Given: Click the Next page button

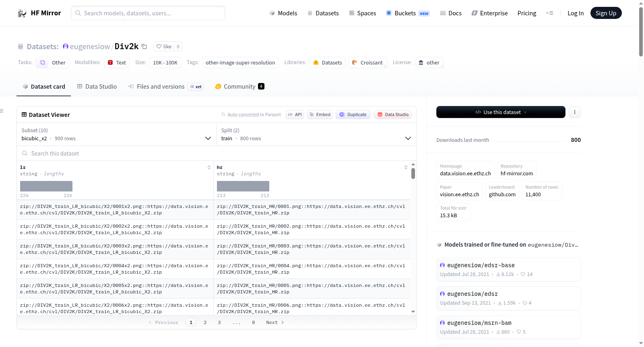Looking at the screenshot, I should (x=275, y=322).
